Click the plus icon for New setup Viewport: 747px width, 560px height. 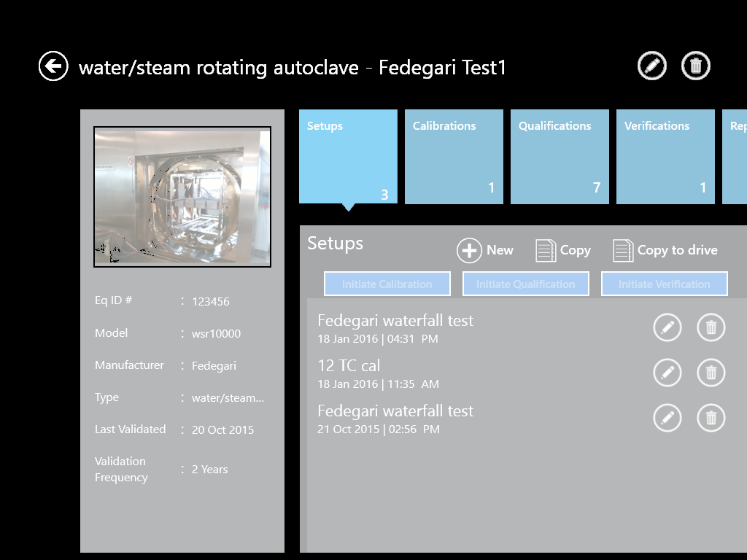click(469, 251)
